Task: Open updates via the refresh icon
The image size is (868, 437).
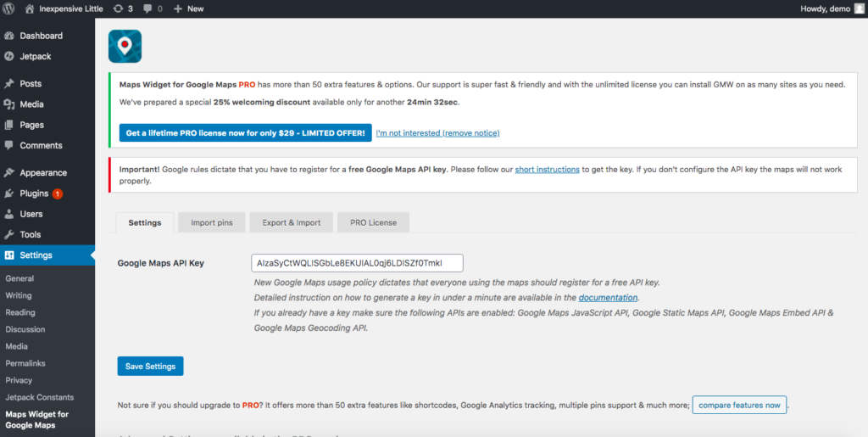Action: pos(118,8)
